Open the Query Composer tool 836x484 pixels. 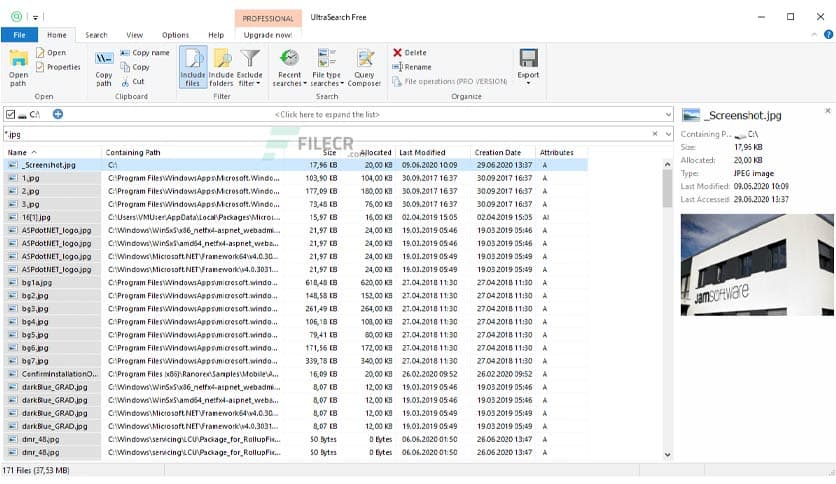366,60
